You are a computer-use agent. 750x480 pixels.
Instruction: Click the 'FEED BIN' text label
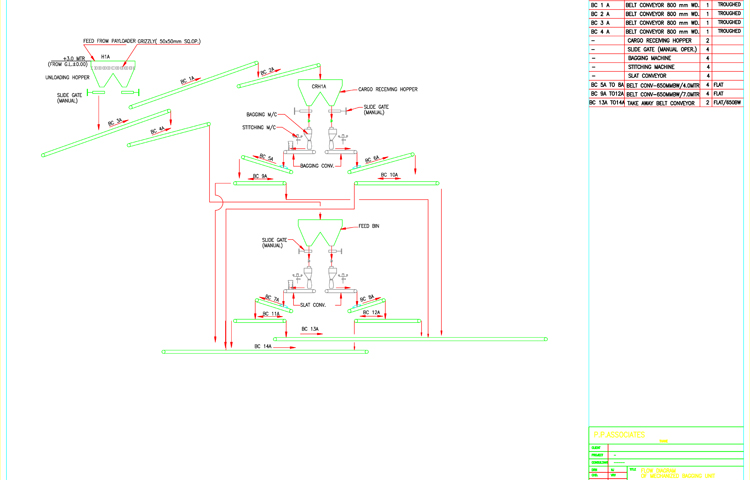coord(368,226)
